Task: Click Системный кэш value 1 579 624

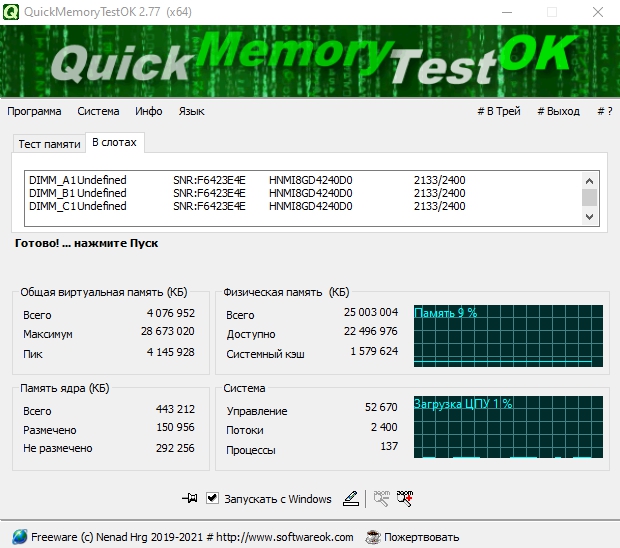Action: coord(374,351)
